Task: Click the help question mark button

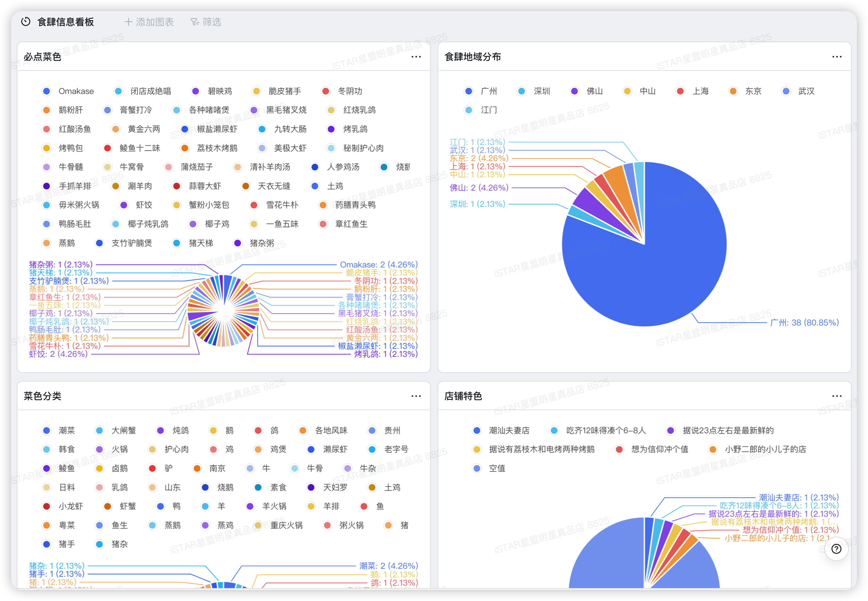Action: point(836,549)
